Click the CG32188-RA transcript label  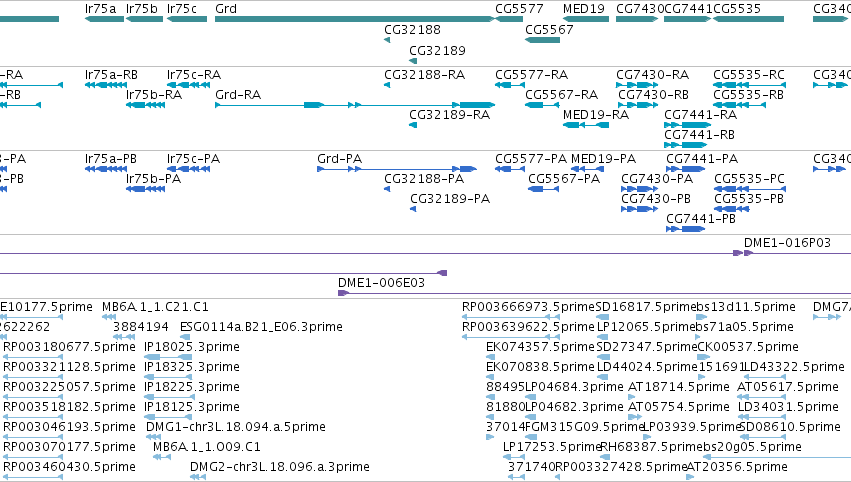click(424, 75)
